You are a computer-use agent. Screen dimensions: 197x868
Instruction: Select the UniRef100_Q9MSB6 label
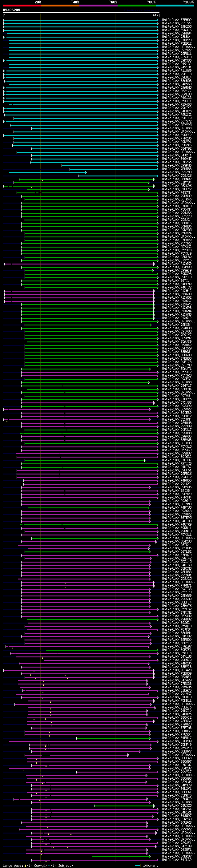coord(177,61)
